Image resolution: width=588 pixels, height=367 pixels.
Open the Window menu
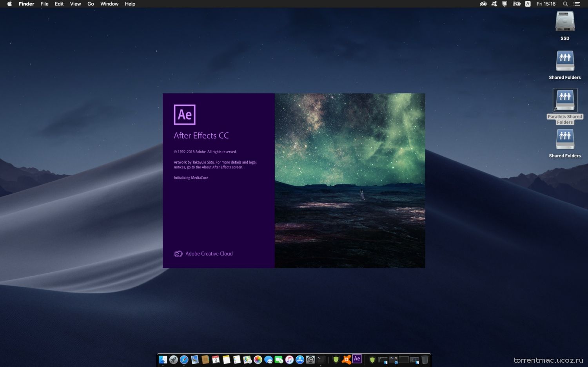click(x=109, y=4)
